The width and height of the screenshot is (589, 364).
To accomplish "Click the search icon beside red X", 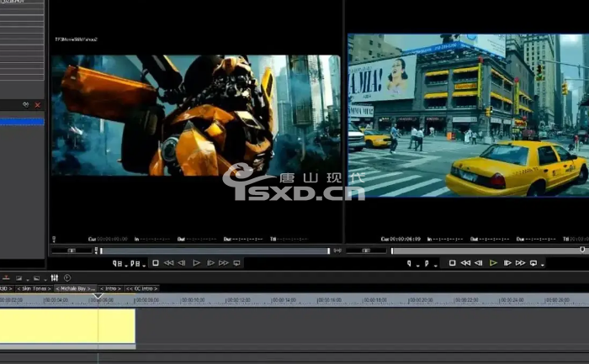I will 25,105.
